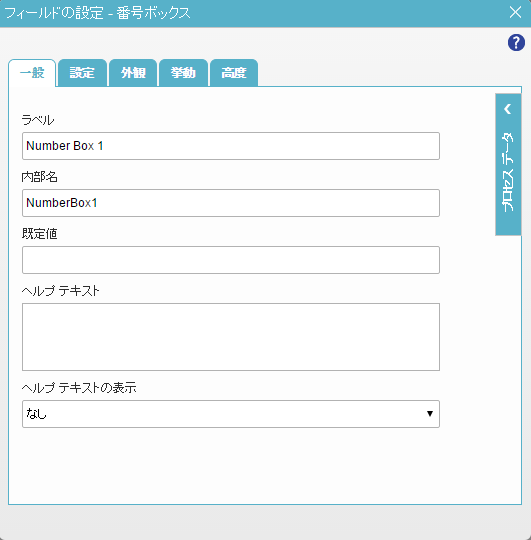Open the help question mark icon
This screenshot has width=531, height=540.
(516, 43)
